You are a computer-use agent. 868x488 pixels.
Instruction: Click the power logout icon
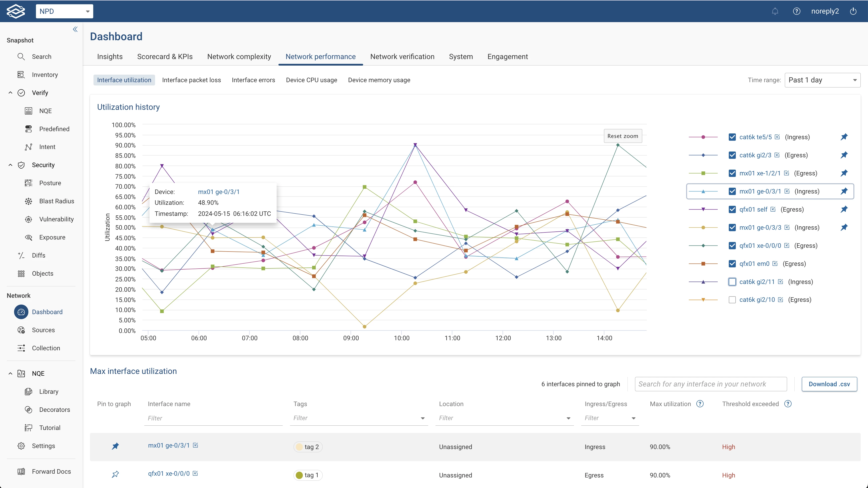(x=853, y=12)
